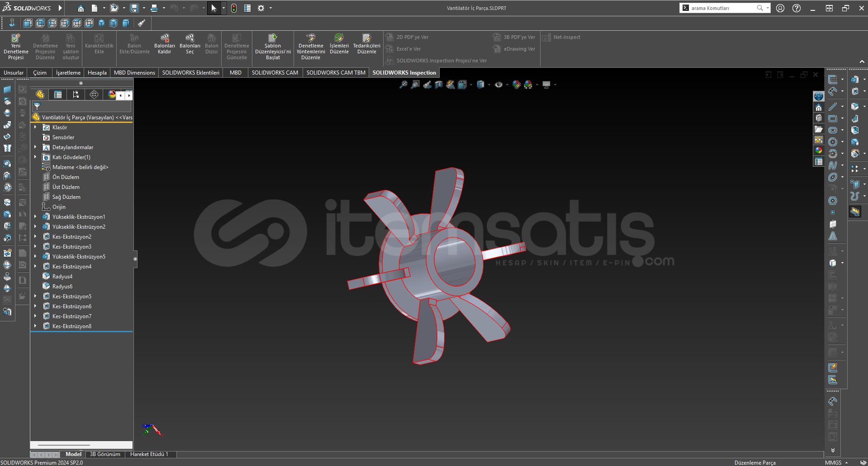Click Balonları Kaldır ribbon button
The width and height of the screenshot is (868, 466).
pyautogui.click(x=165, y=43)
